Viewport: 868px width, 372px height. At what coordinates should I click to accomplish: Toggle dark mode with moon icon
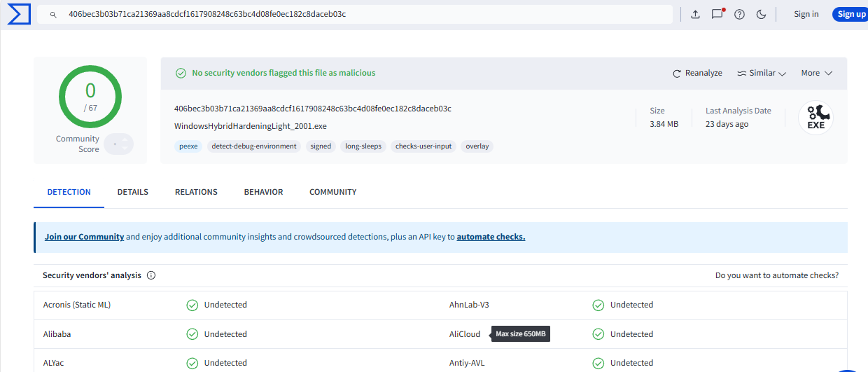pos(762,14)
